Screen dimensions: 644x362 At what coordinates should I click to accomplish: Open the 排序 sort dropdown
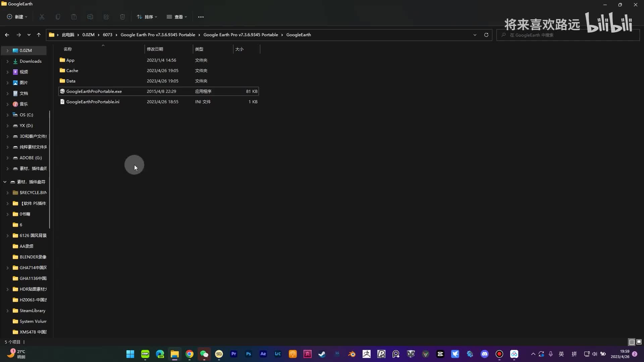pos(147,17)
